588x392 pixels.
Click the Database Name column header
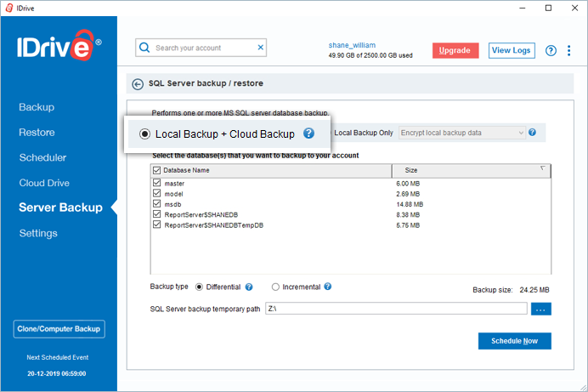(x=272, y=170)
